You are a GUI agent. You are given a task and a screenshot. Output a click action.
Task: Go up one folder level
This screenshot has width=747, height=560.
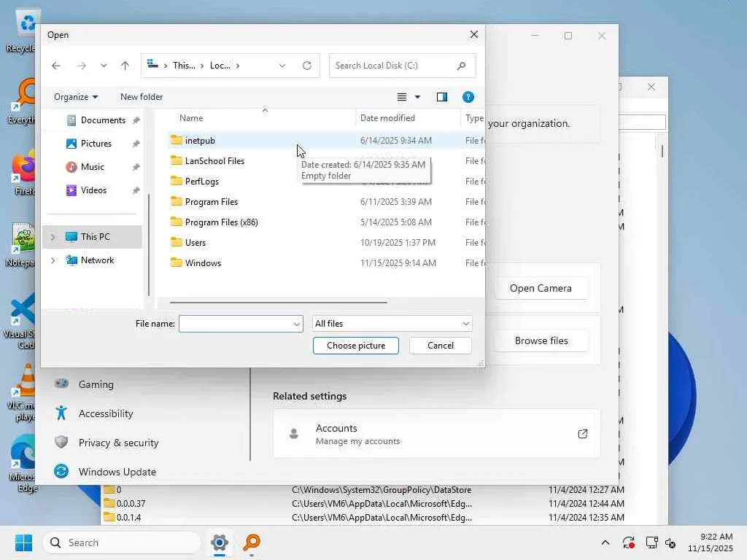[x=125, y=66]
